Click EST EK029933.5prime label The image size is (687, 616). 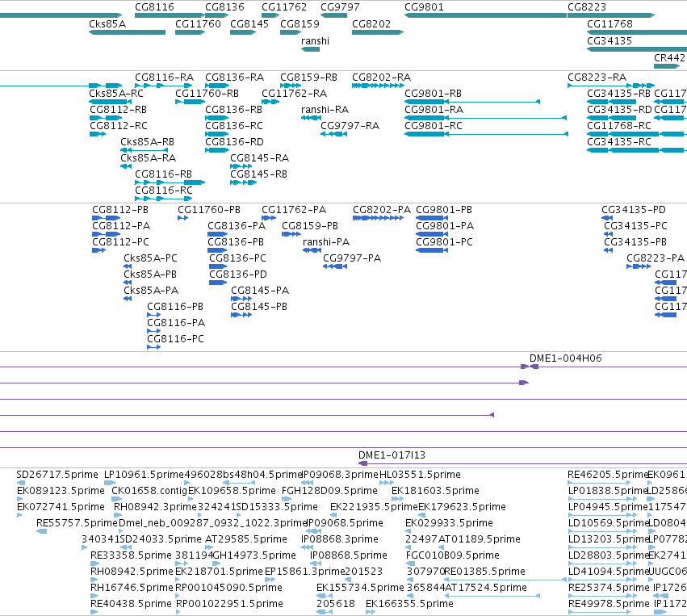pos(449,523)
